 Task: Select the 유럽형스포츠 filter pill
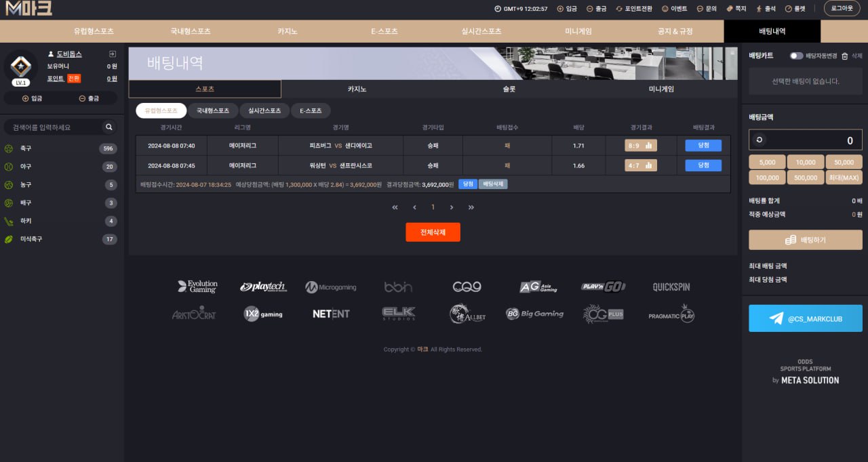click(x=161, y=110)
